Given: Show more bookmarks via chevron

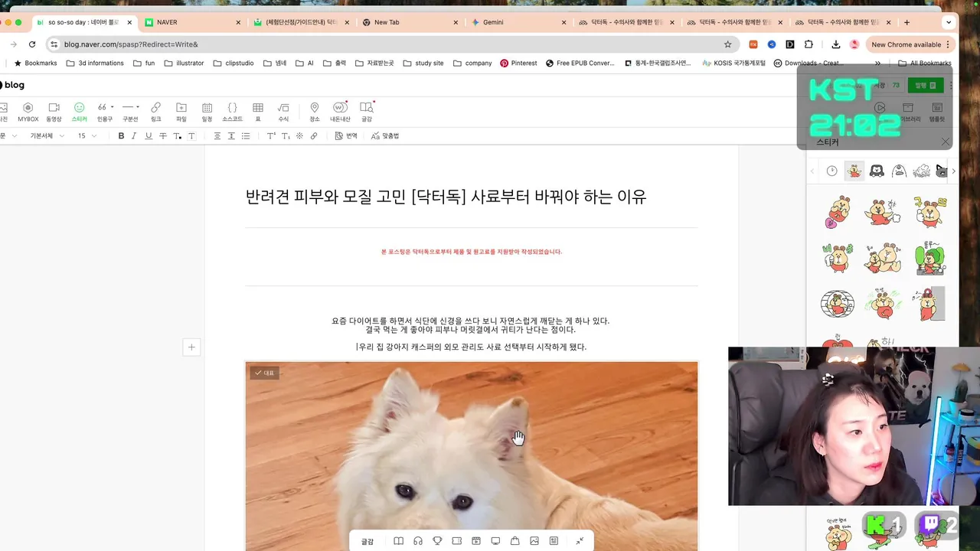Looking at the screenshot, I should point(877,64).
